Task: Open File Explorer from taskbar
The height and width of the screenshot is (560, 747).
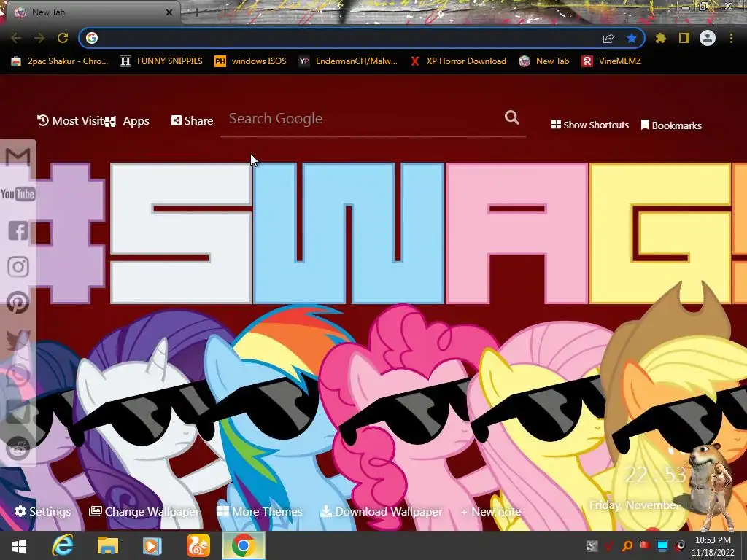Action: click(108, 545)
